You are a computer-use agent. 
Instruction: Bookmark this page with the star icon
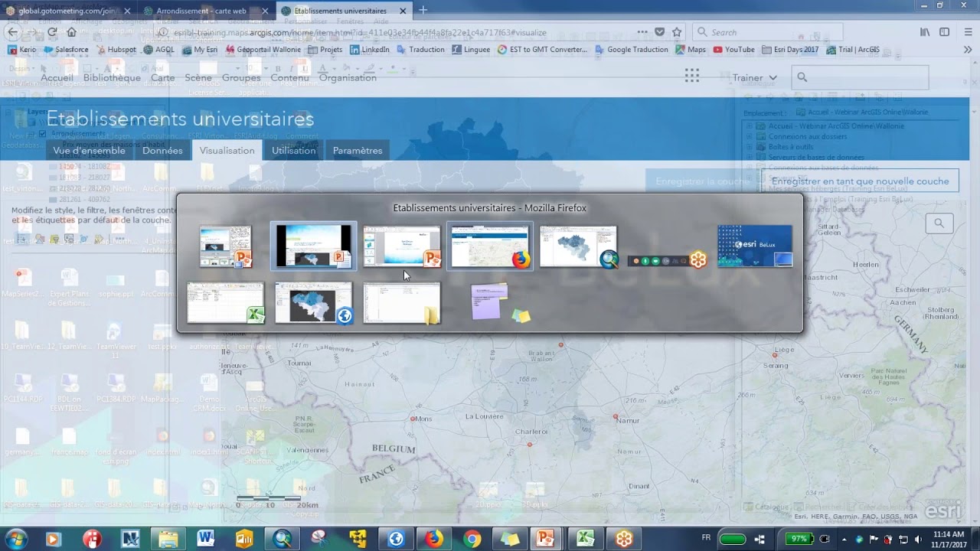677,32
